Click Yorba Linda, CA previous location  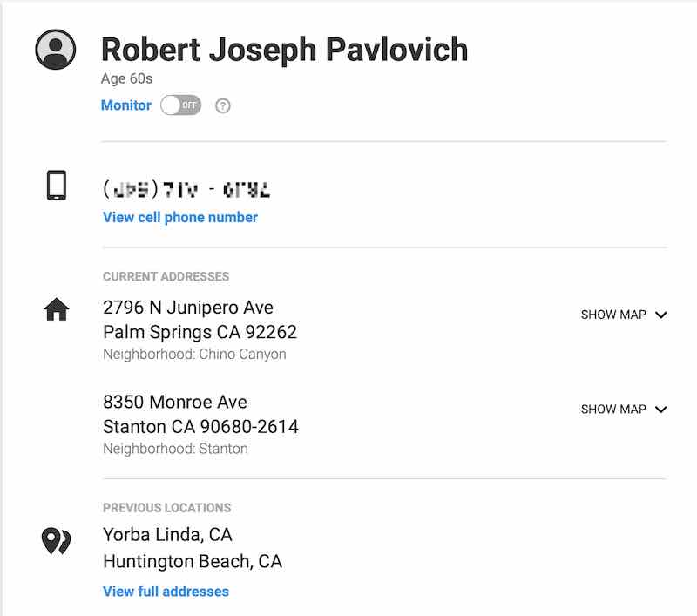167,534
